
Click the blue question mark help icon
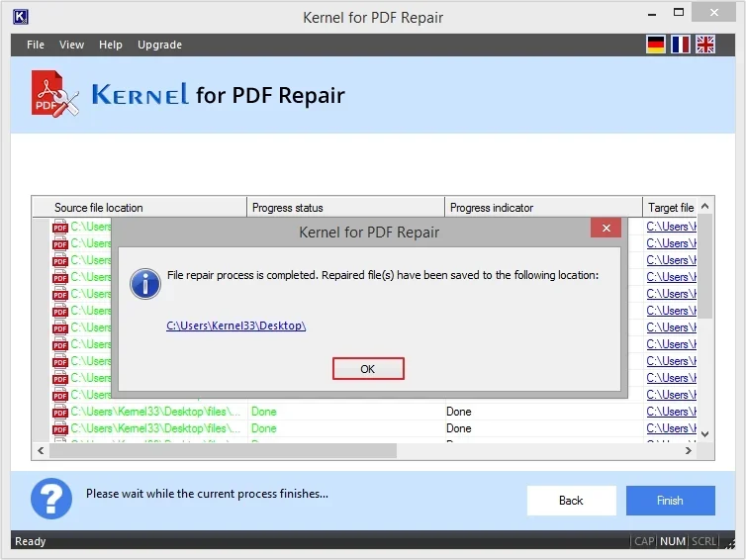tap(51, 498)
